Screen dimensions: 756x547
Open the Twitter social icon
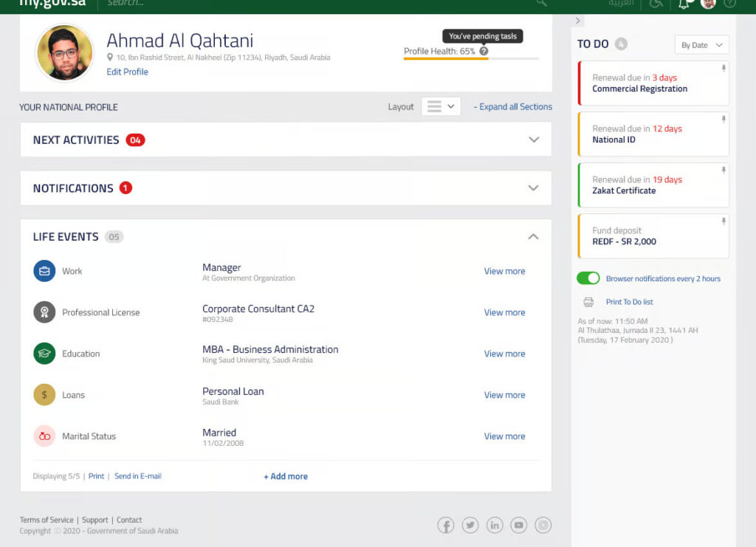tap(470, 526)
